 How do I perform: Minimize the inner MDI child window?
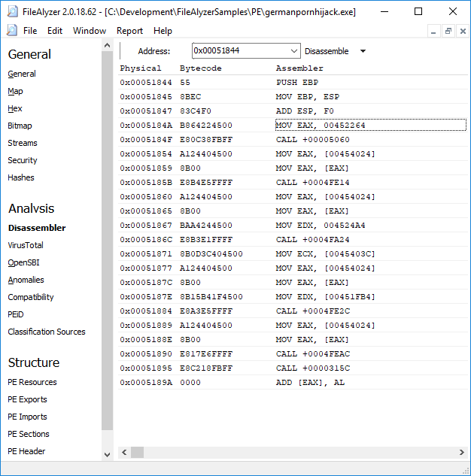point(433,31)
